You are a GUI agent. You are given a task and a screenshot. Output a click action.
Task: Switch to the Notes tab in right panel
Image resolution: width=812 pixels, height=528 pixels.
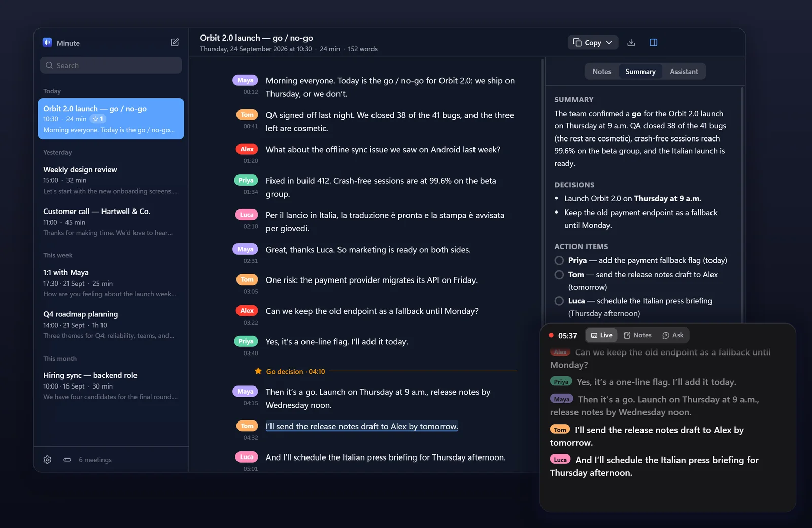point(602,72)
